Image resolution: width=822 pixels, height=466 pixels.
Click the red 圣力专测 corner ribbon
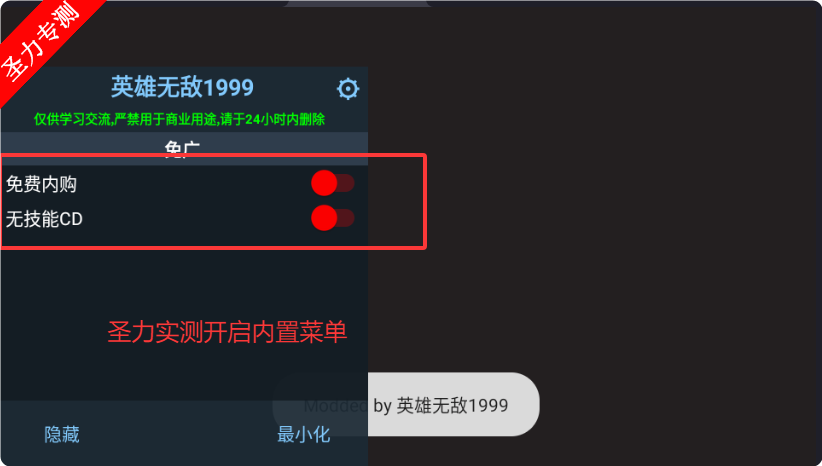pos(39,42)
